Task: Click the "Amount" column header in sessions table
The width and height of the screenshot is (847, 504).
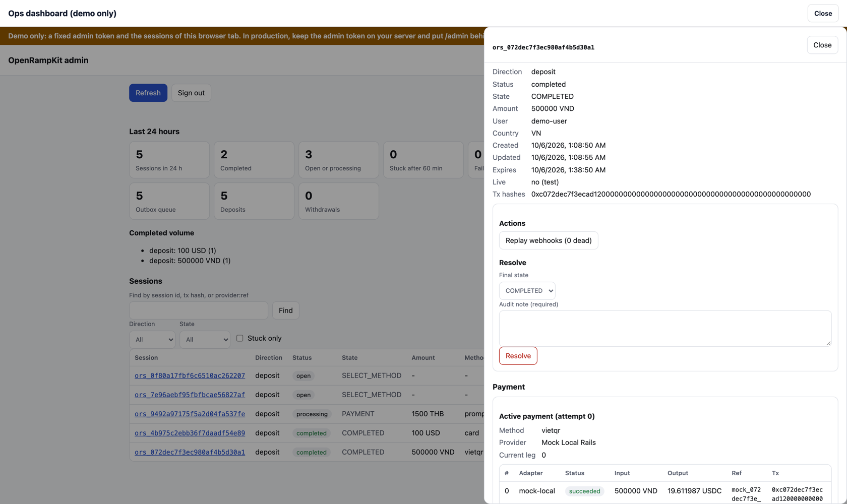Action: [423, 358]
